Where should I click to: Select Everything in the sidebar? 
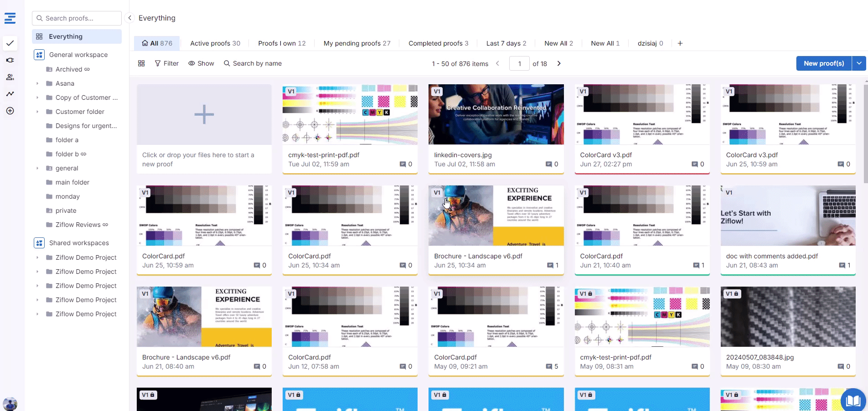pos(77,36)
